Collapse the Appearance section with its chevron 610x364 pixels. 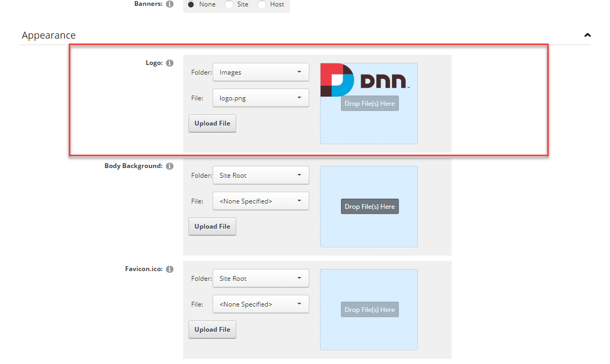click(587, 35)
